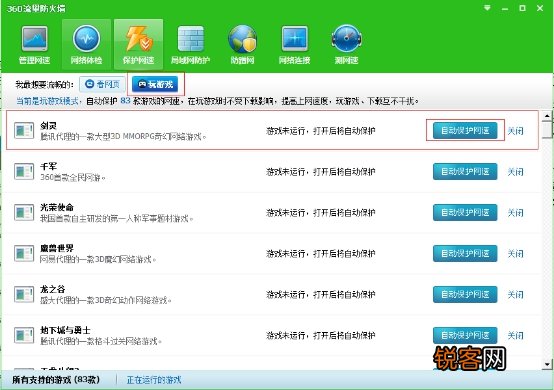Screen dimensions: 554x390
Task: Select the 魔兽世界 game title text
Action: 57,248
